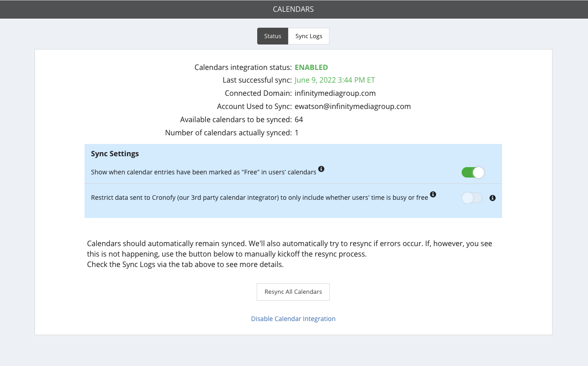Click the Sync Settings heading
The image size is (588, 366).
(115, 153)
